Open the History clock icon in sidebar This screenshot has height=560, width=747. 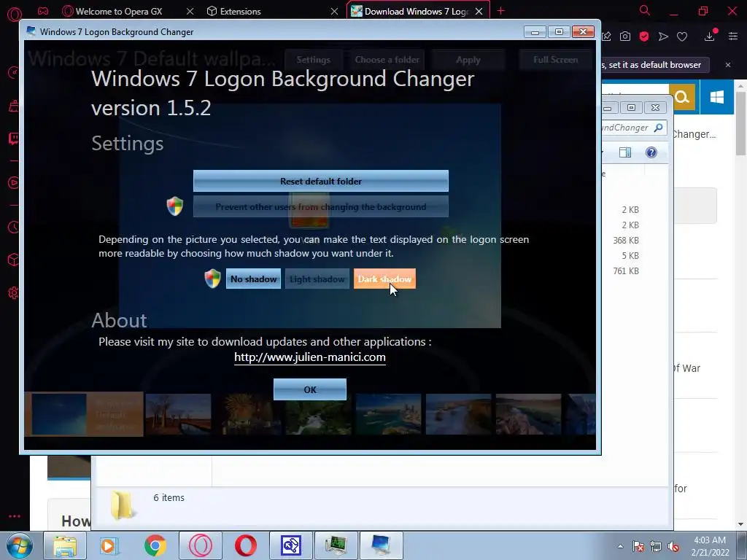[14, 227]
